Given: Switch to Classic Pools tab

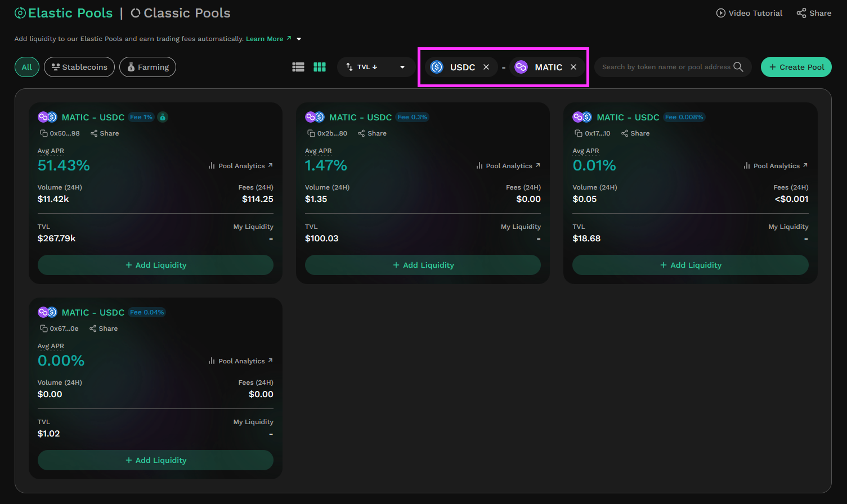Looking at the screenshot, I should [x=181, y=13].
